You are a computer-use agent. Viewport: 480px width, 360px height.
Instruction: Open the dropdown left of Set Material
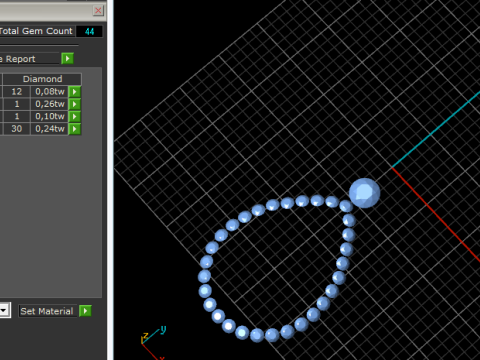point(4,310)
